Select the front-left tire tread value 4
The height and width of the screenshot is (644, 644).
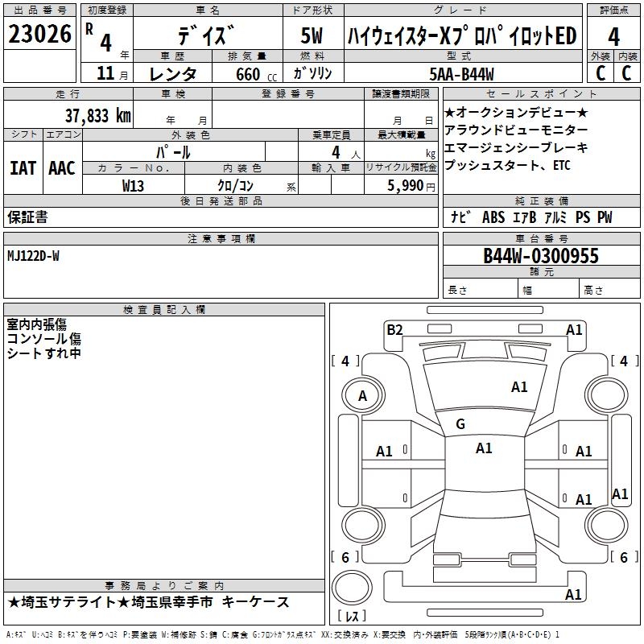[345, 361]
